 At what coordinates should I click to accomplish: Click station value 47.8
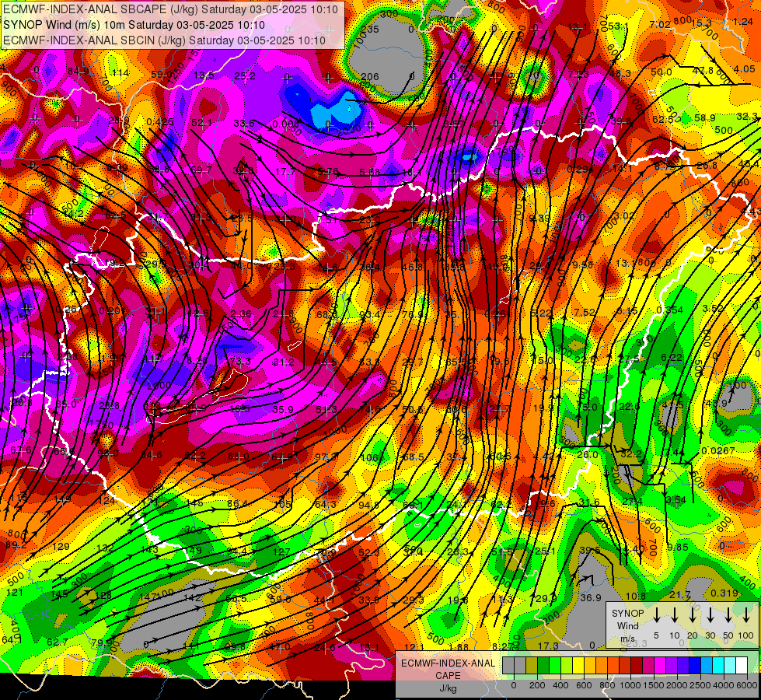pos(703,71)
